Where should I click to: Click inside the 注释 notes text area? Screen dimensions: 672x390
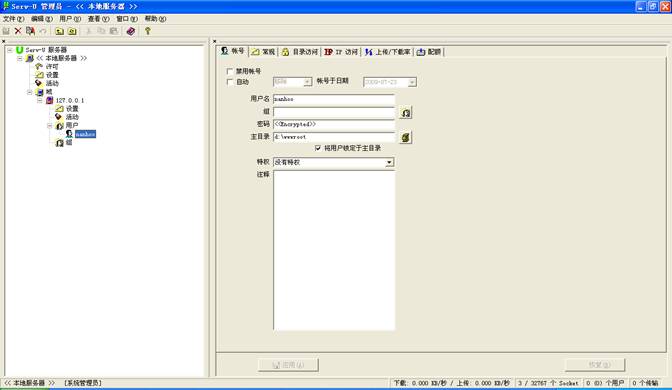(334, 250)
